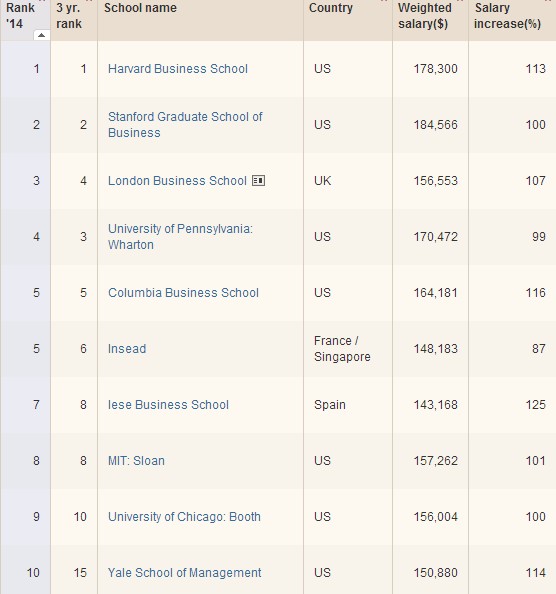The image size is (556, 594).
Task: Select the salary value 170,472
Action: coord(435,237)
